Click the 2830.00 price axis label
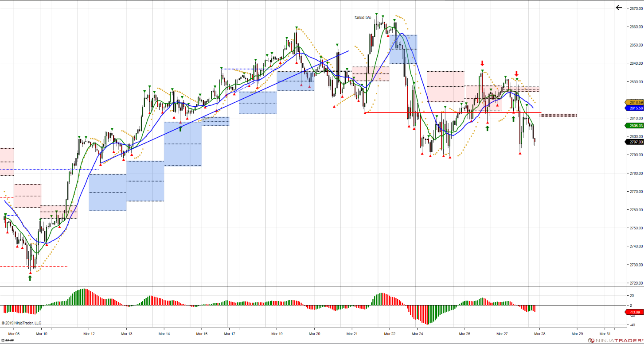 (636, 82)
